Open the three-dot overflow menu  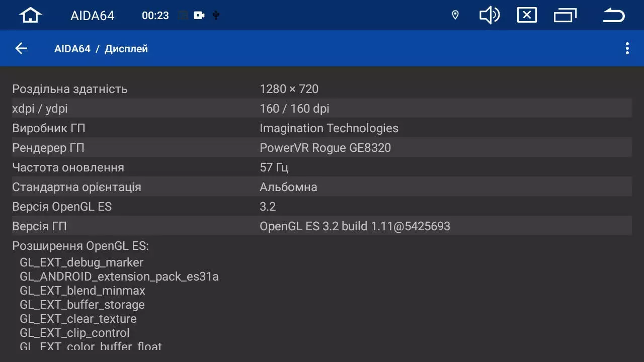click(x=627, y=48)
